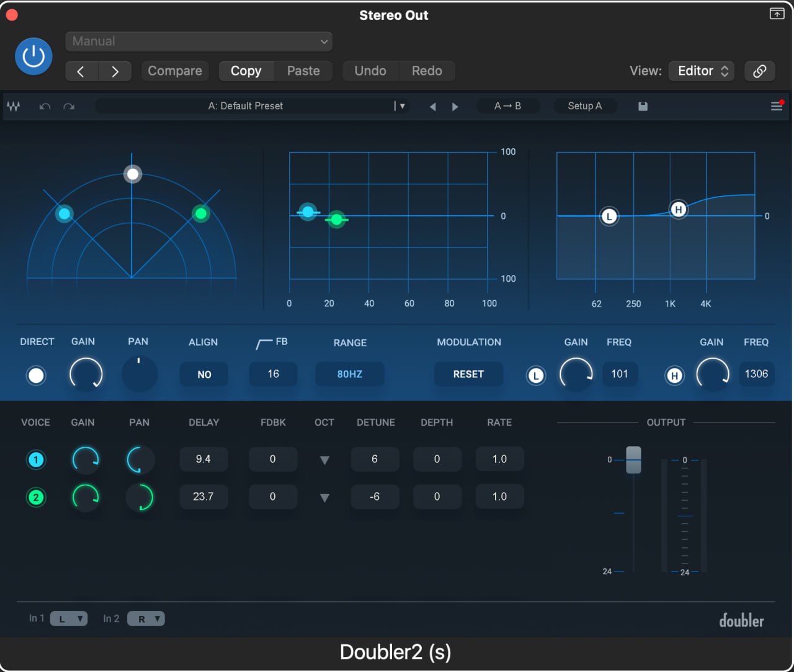Click the Waves logo icon
Viewport: 794px width, 672px height.
click(14, 106)
